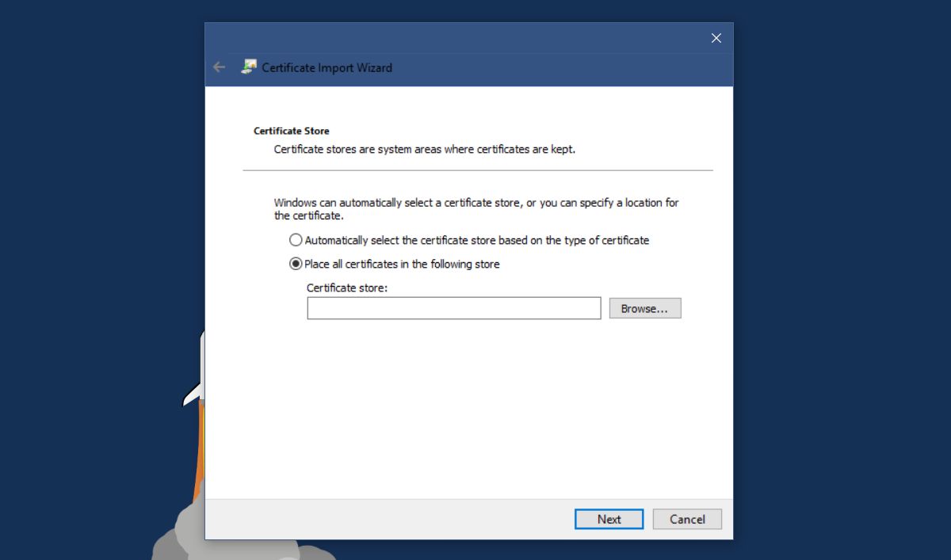Open the Browse... store picker
Screen dimensions: 951x560
point(645,309)
